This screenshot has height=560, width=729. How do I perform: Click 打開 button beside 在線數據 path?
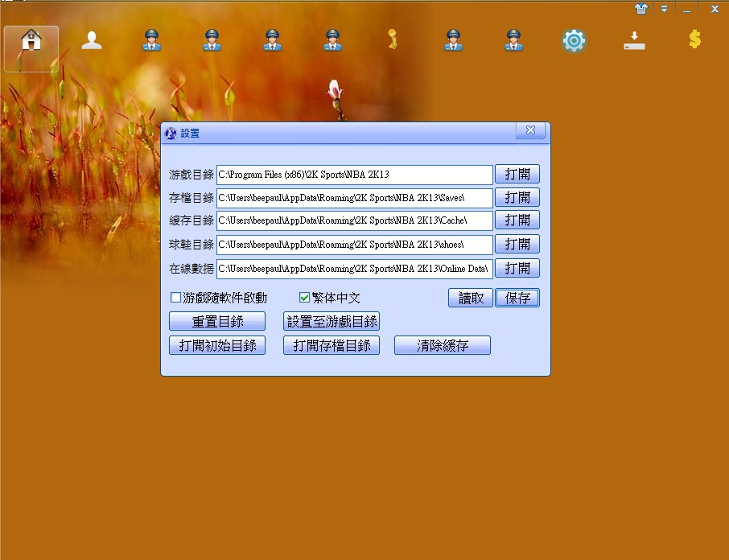coord(517,268)
